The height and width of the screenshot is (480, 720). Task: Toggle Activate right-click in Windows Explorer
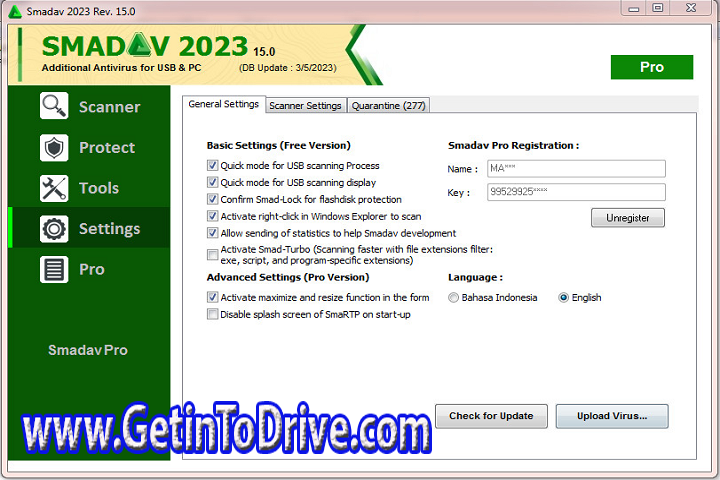point(212,216)
